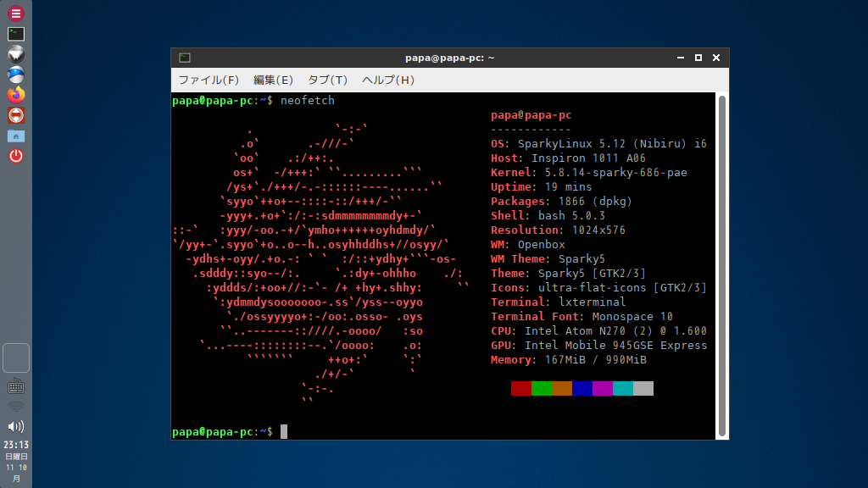
Task: Click the 'Terminal Font: Monospace 10' line
Action: 581,317
